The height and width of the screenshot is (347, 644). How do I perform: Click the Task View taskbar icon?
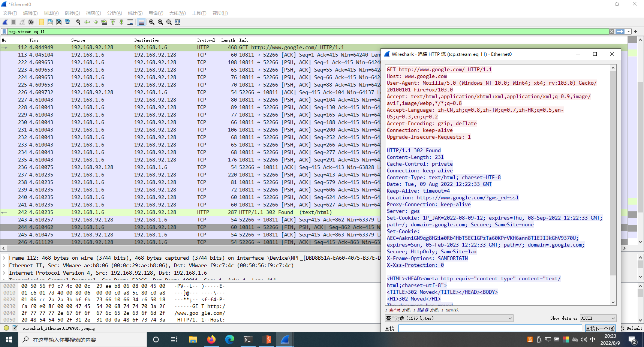point(174,340)
